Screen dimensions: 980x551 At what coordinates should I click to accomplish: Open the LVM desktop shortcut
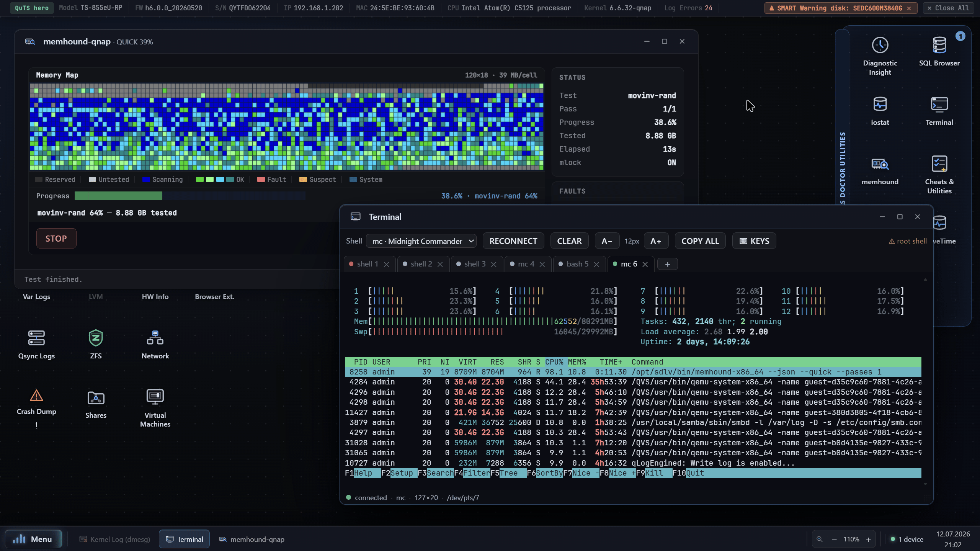[x=96, y=296]
